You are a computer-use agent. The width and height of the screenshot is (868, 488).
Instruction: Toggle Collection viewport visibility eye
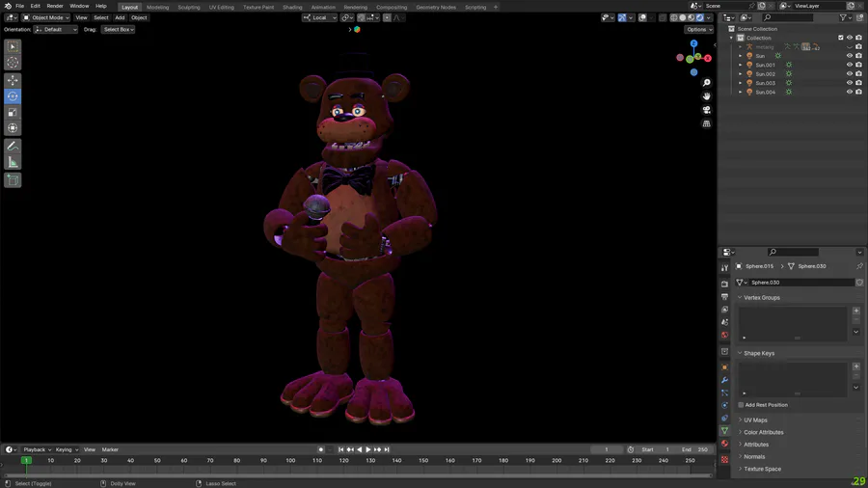coord(850,38)
